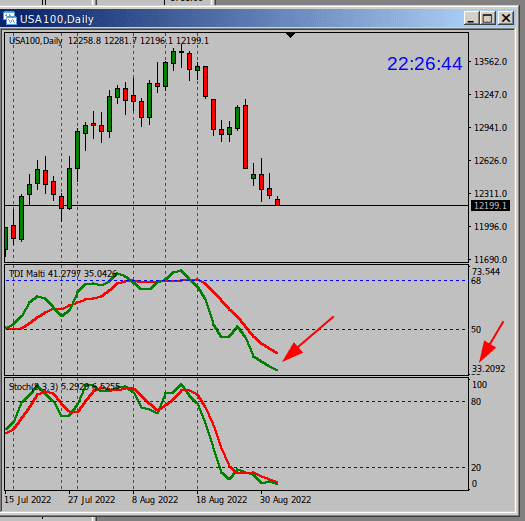Click the 27 Jul 2022 date label
The height and width of the screenshot is (521, 525).
tap(92, 500)
